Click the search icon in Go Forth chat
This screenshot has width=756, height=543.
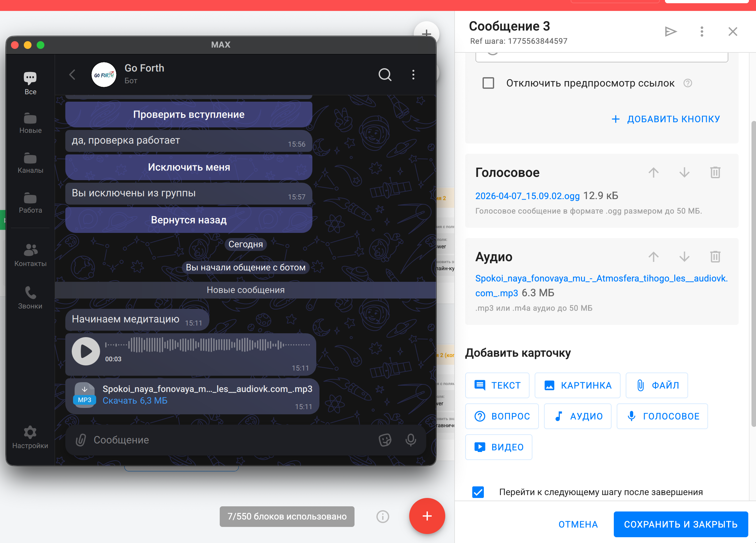click(384, 75)
